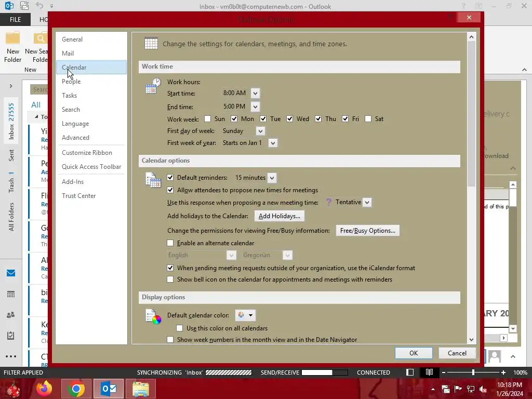The width and height of the screenshot is (532, 399).
Task: Expand the Outlook folder pane arrow
Action: click(11, 86)
